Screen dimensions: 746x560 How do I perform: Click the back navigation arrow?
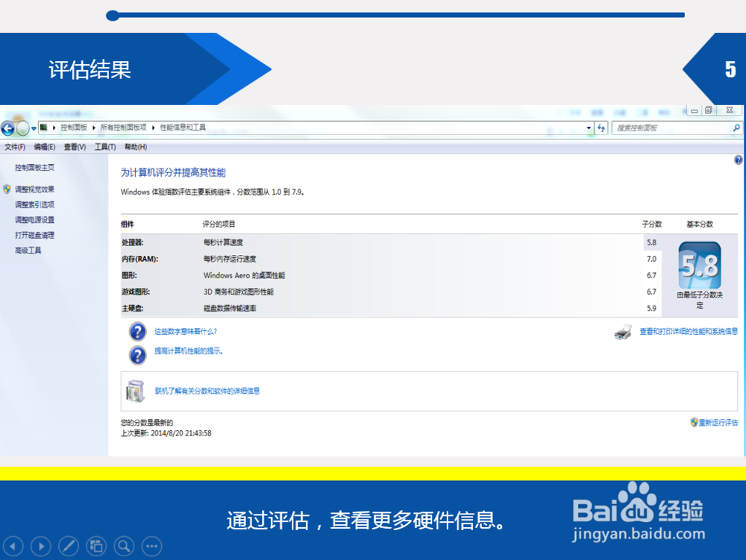coord(7,128)
